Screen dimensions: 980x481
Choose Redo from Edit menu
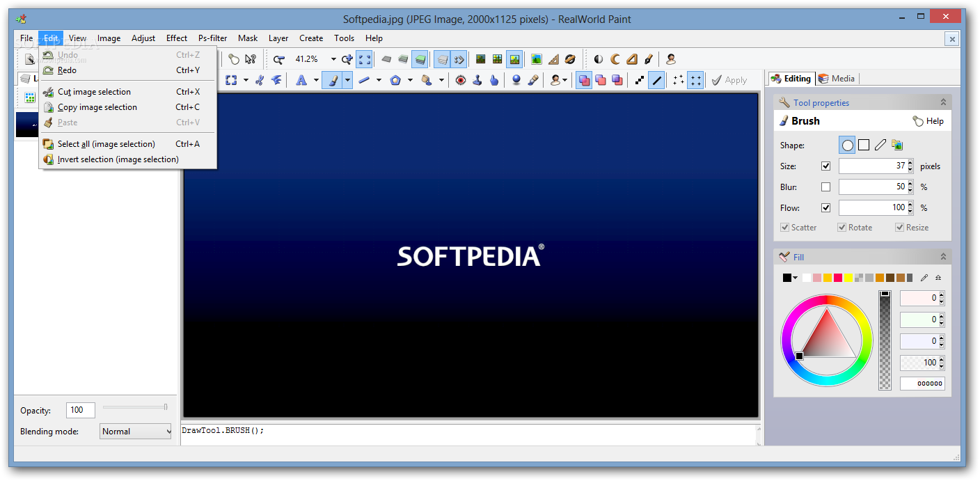(x=128, y=70)
